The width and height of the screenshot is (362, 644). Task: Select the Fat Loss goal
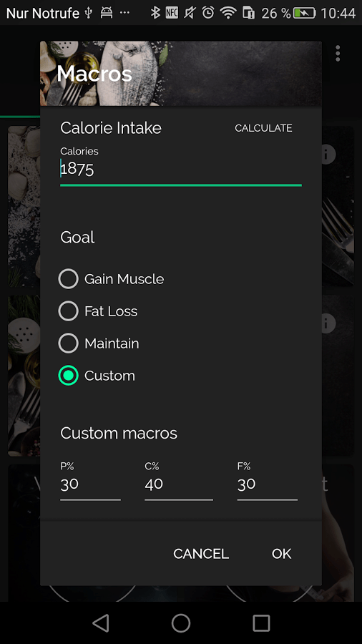(x=98, y=311)
